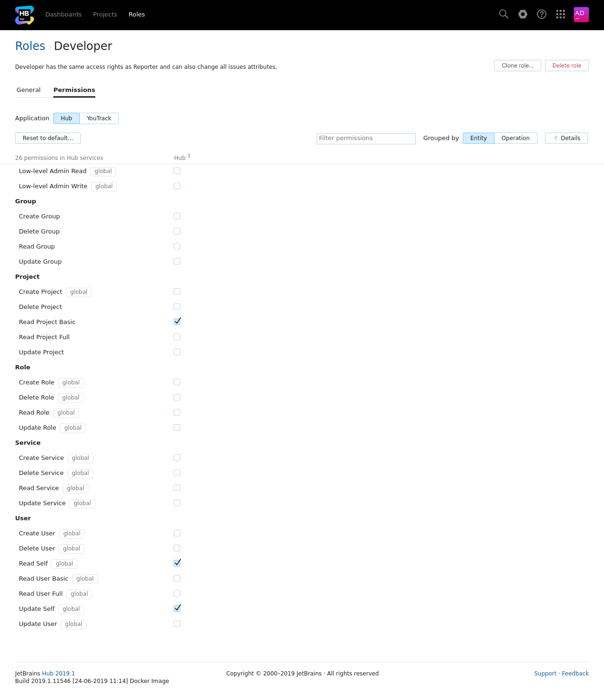This screenshot has width=604, height=700.
Task: Switch application to YouTrack
Action: point(99,118)
